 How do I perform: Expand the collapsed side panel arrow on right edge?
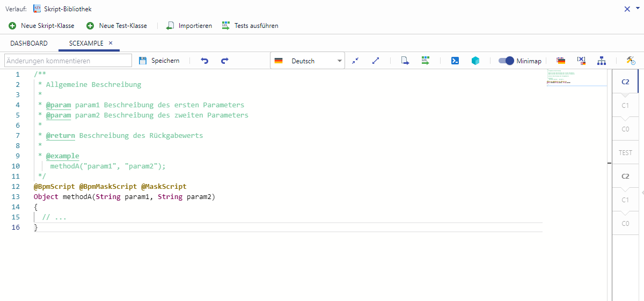click(x=642, y=192)
